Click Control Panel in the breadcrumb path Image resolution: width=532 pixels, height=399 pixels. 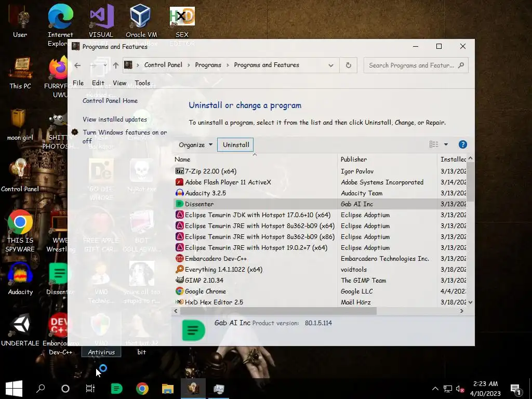pyautogui.click(x=163, y=65)
